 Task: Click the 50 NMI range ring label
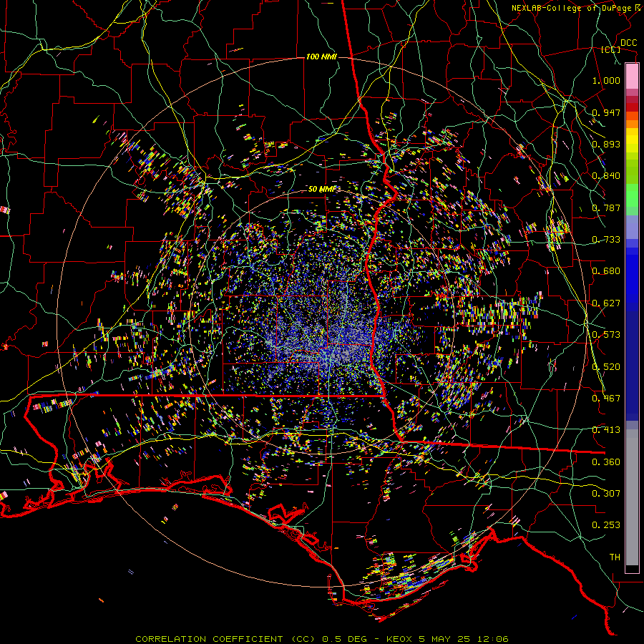pos(321,189)
